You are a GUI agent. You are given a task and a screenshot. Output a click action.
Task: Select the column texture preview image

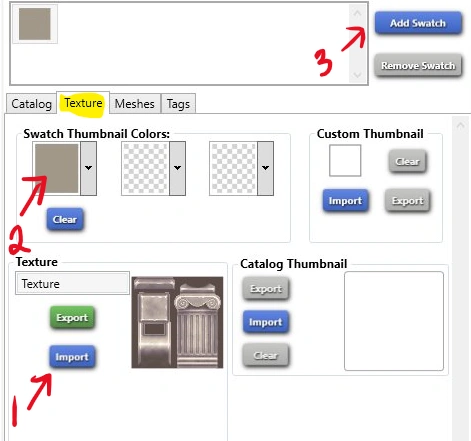(177, 322)
